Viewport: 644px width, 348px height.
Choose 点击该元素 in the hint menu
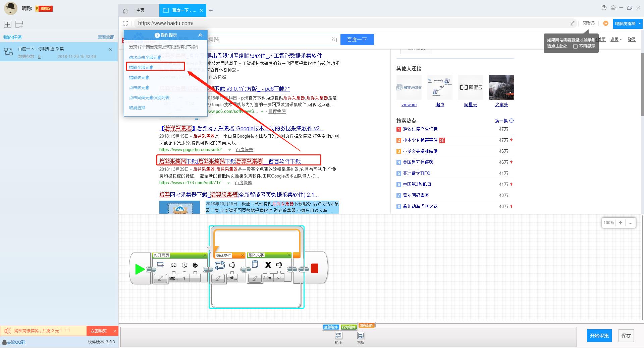pos(139,87)
